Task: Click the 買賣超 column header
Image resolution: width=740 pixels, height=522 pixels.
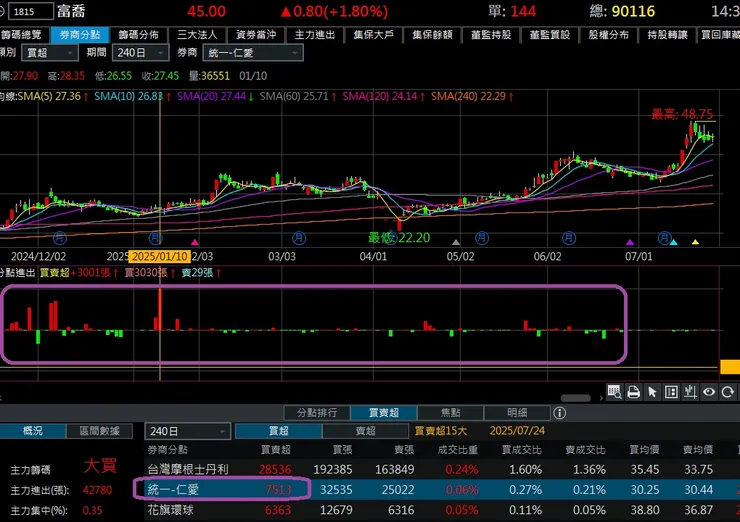Action: tap(276, 450)
